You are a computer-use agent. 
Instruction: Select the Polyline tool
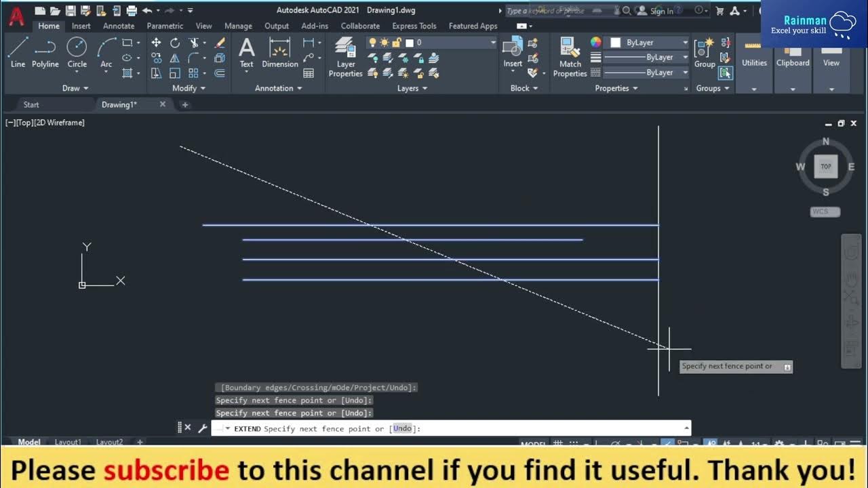[45, 53]
